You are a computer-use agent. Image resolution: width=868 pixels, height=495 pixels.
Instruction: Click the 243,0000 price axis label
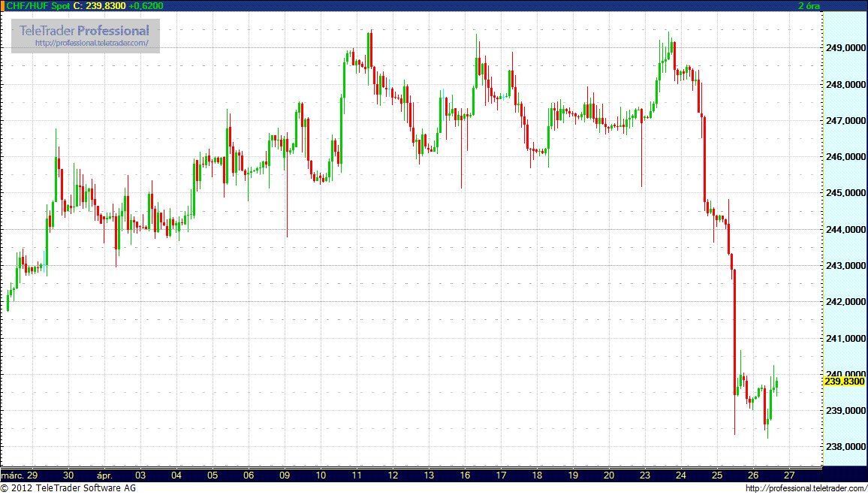[x=846, y=266]
